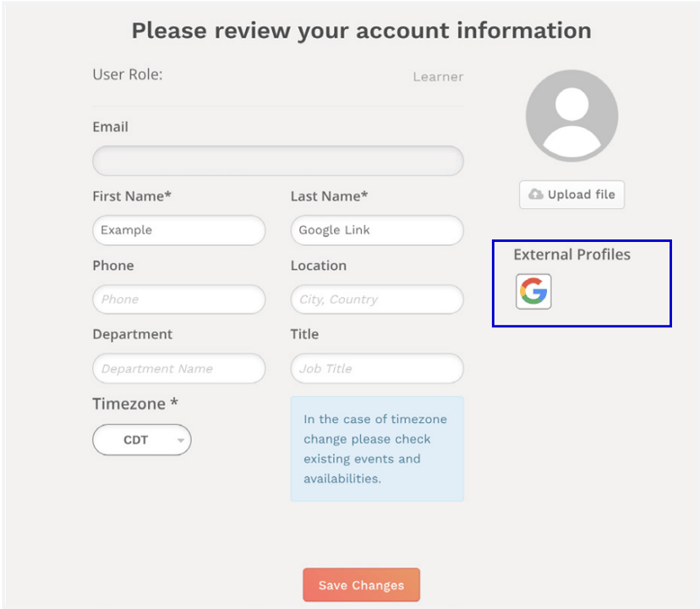Select the First Name field showing Example
This screenshot has width=700, height=609.
click(x=178, y=230)
